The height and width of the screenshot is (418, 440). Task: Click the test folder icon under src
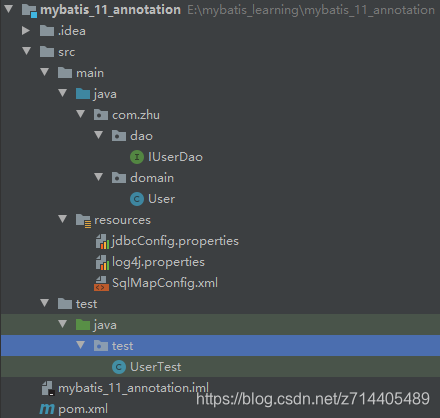pos(65,304)
